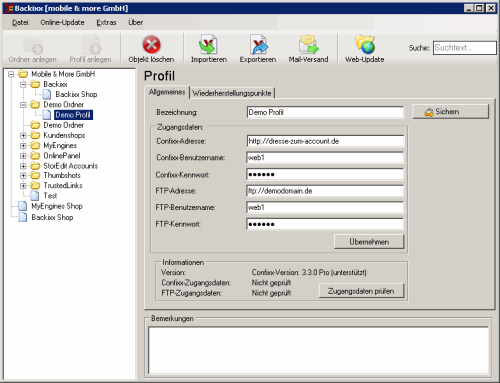Click the Bezeichnung field with Demo Profil
The image size is (500, 383).
tap(325, 112)
